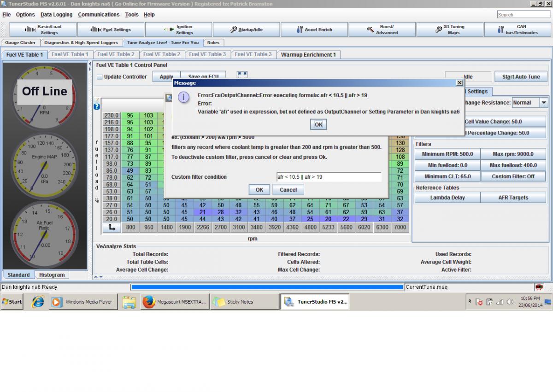Click the table axis swap arrow icon
This screenshot has width=553, height=392.
tap(112, 227)
